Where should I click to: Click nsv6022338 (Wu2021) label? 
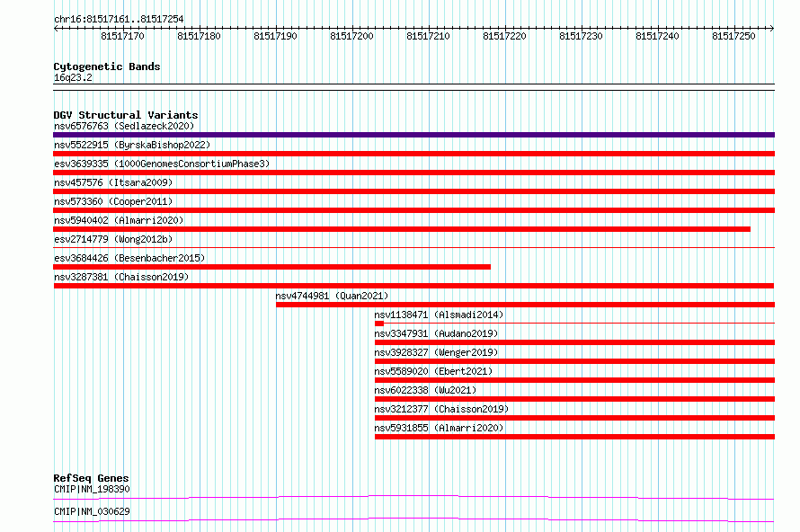click(x=425, y=390)
